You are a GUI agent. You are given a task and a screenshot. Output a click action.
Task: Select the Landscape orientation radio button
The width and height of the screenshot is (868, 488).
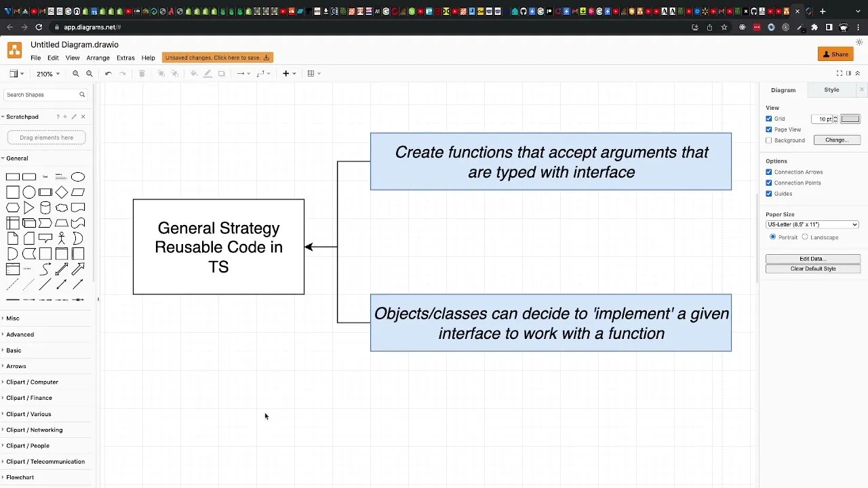pyautogui.click(x=805, y=237)
